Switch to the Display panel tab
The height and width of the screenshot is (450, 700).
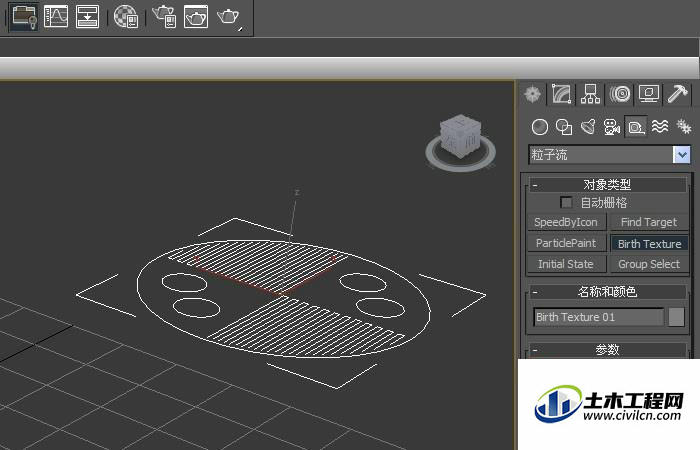tap(649, 94)
